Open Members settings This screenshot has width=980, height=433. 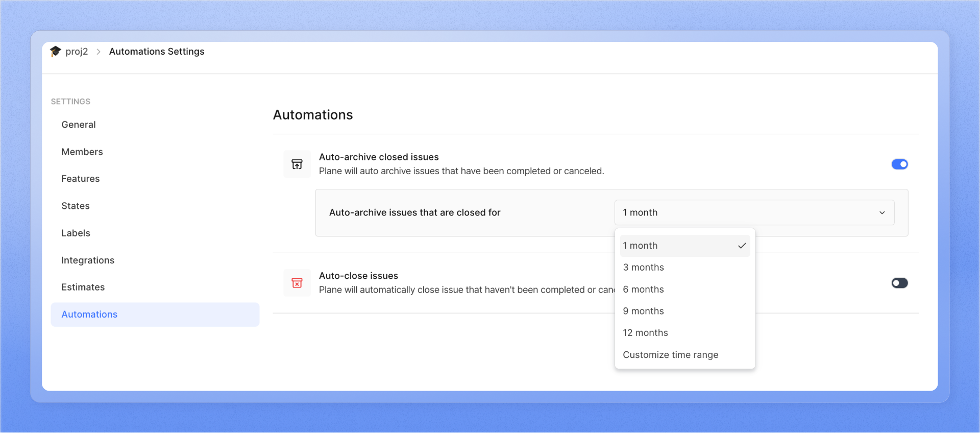[x=155, y=152]
